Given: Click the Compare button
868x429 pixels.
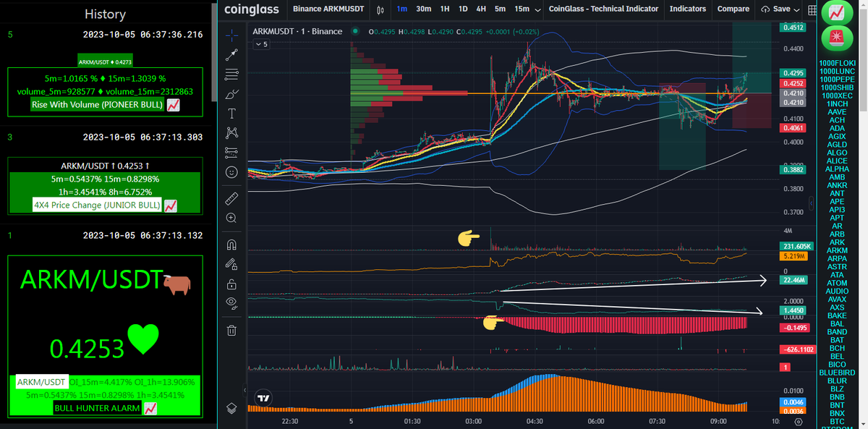Looking at the screenshot, I should tap(733, 9).
